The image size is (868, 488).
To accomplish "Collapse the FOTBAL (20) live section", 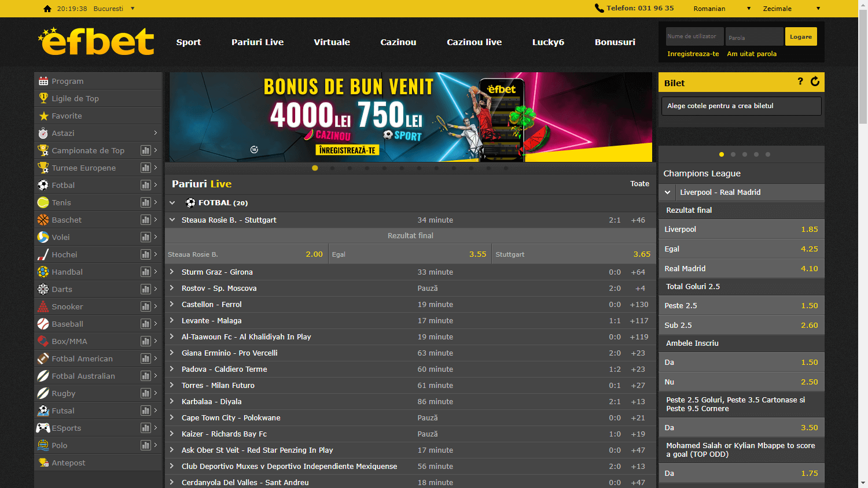I will click(172, 203).
